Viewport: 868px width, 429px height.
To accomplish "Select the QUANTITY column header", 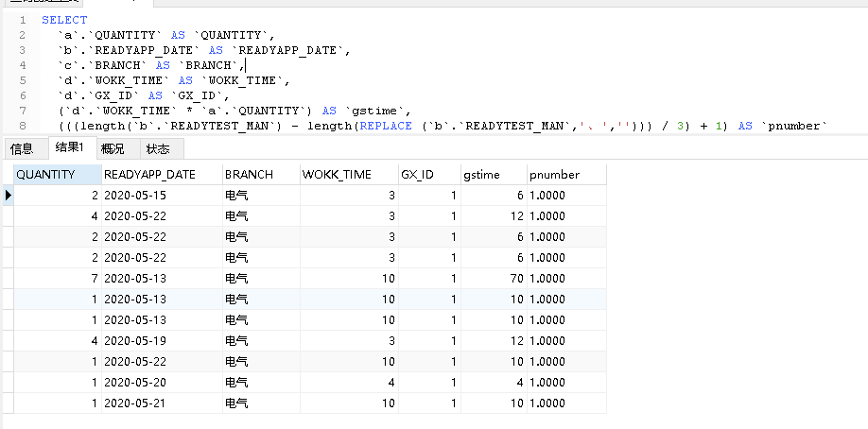I will click(58, 175).
